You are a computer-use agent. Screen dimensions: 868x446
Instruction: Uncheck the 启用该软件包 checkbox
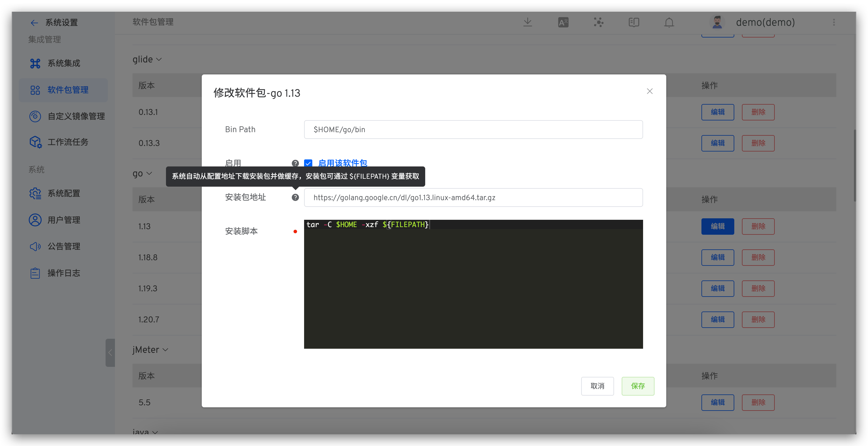pyautogui.click(x=308, y=163)
